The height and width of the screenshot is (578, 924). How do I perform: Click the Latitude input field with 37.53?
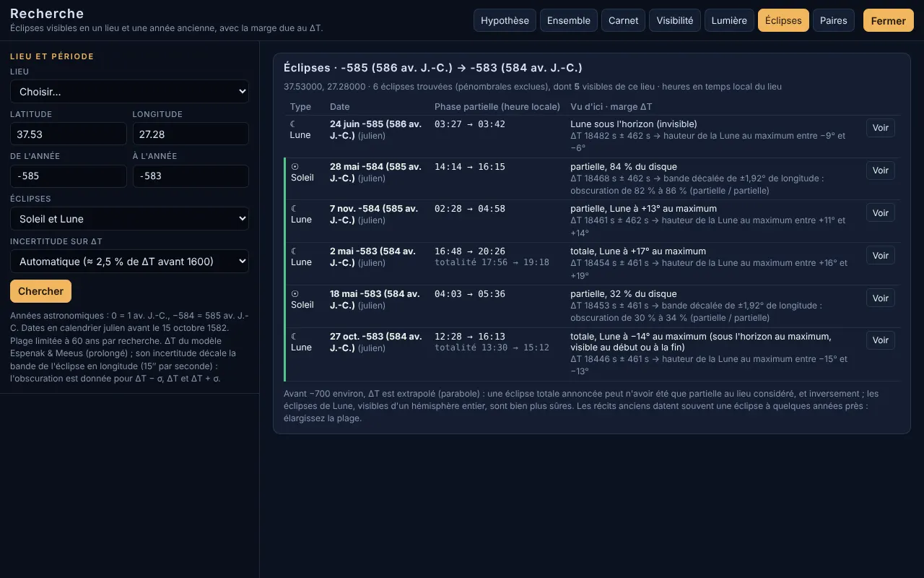(x=69, y=134)
